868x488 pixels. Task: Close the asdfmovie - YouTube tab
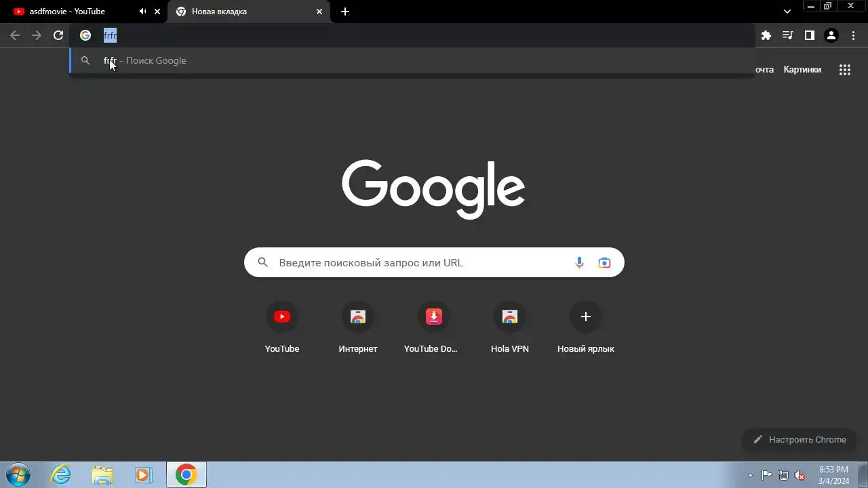157,12
